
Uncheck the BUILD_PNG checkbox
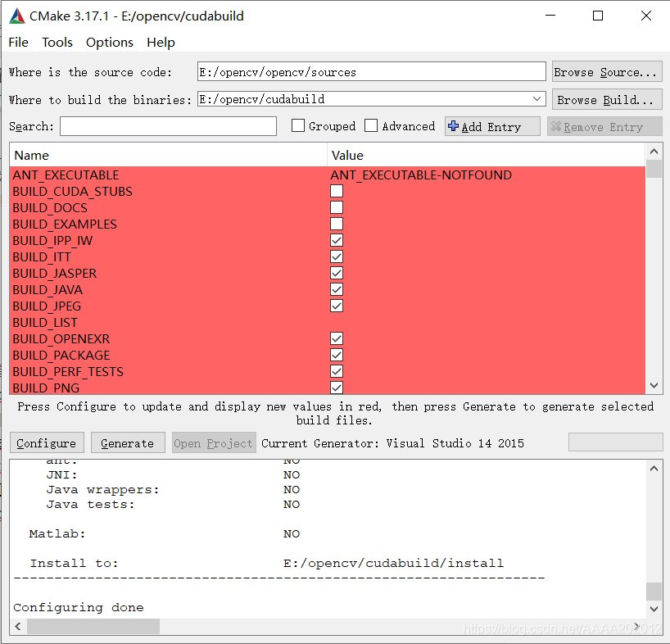[x=337, y=388]
